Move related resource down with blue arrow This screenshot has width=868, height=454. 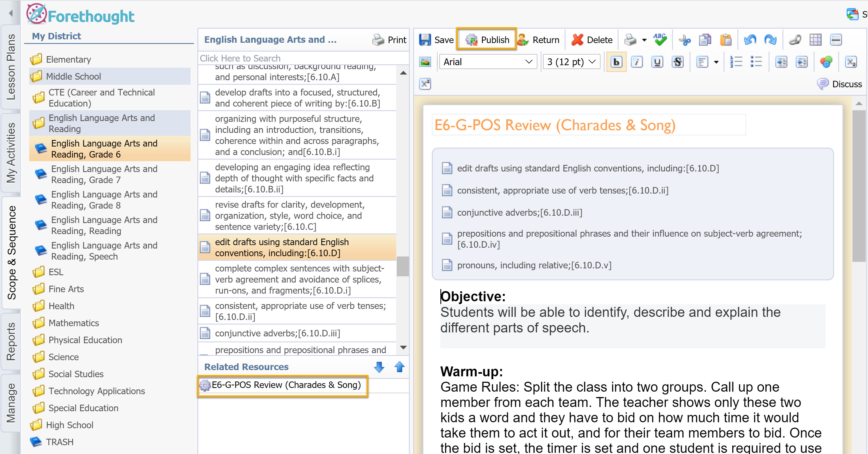click(x=379, y=367)
